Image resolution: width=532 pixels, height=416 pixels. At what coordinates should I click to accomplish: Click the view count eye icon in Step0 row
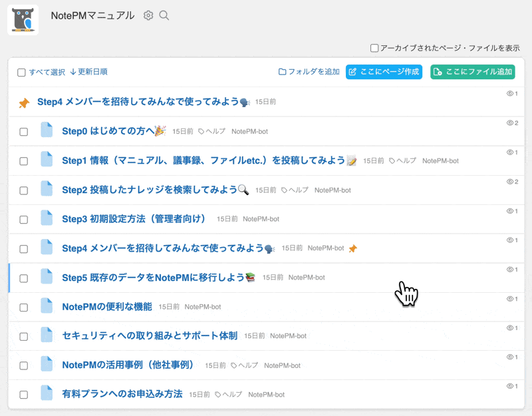pos(509,123)
